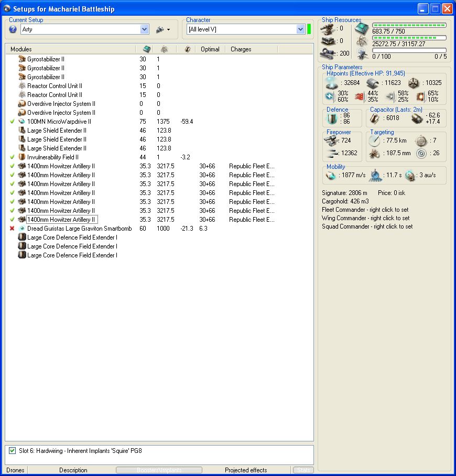Image resolution: width=456 pixels, height=476 pixels.
Task: Toggle active state of Invulnerability Field II
Action: click(x=12, y=157)
